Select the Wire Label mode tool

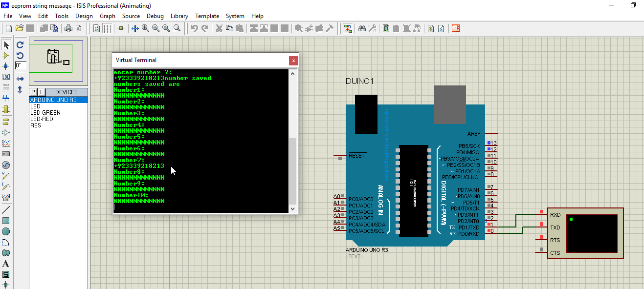[x=6, y=77]
